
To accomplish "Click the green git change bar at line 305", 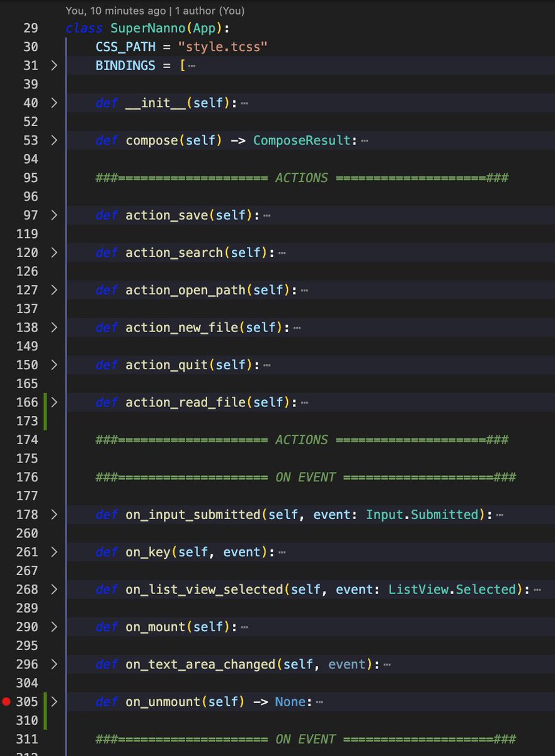I will [x=45, y=711].
